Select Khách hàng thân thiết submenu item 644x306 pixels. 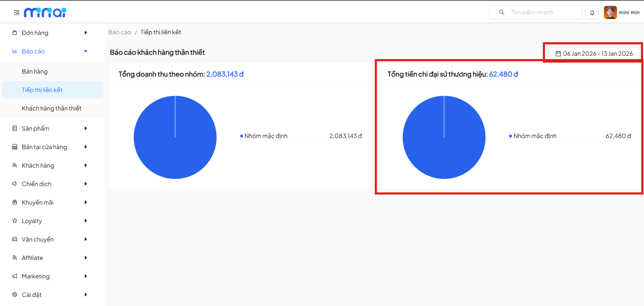tap(51, 108)
